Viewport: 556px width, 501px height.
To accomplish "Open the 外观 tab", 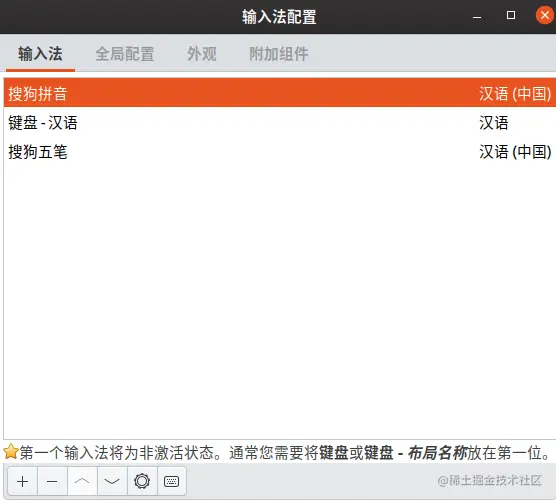I will pos(202,54).
